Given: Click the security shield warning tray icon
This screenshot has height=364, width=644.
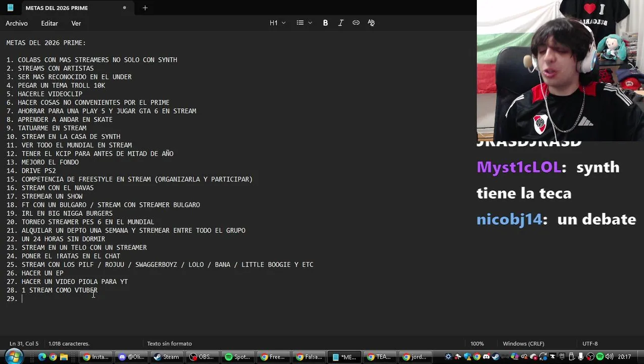Looking at the screenshot, I should point(468,356).
